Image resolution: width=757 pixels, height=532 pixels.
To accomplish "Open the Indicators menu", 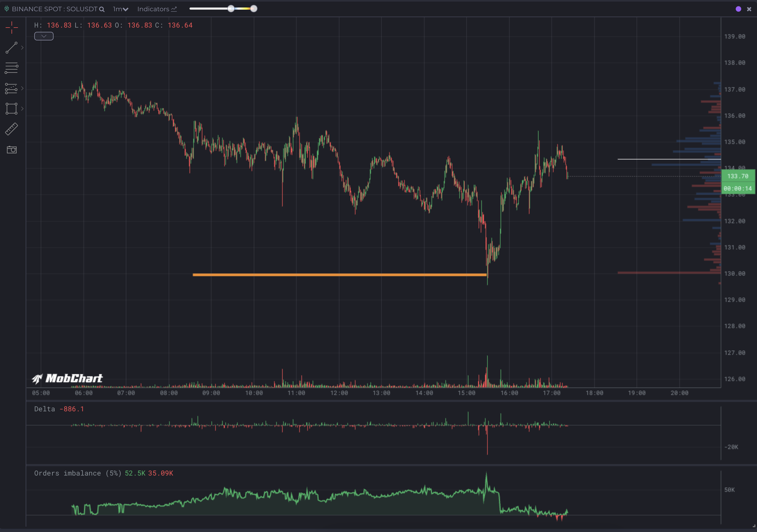I will [x=157, y=9].
